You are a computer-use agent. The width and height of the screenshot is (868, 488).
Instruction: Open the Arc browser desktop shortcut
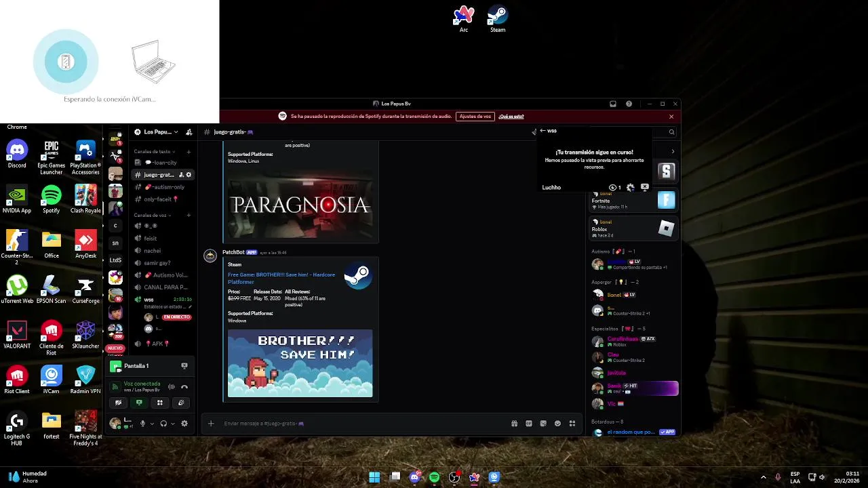(464, 19)
